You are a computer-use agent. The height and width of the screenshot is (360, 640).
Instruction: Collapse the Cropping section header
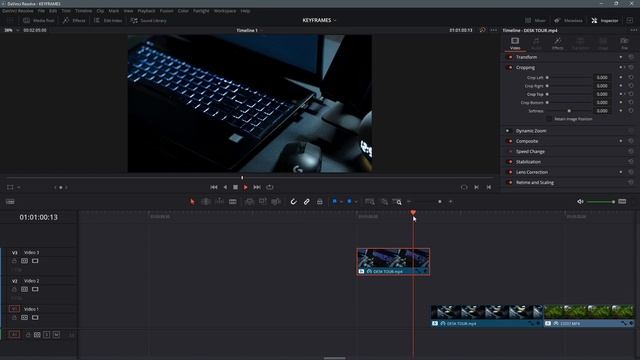point(525,67)
